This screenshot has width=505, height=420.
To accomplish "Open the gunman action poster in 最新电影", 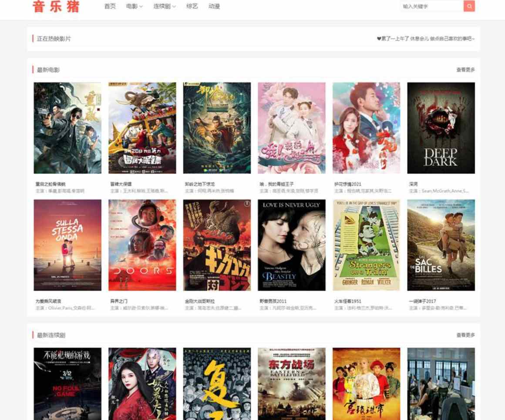I will [x=67, y=128].
